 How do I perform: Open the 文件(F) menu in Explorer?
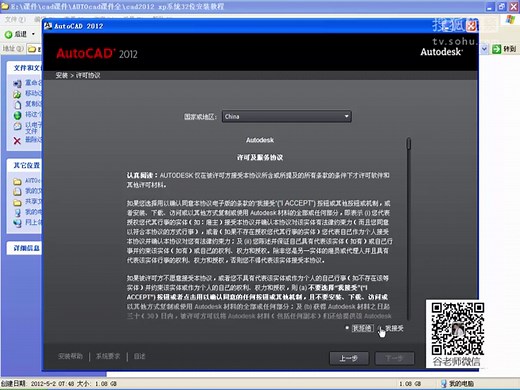(x=15, y=20)
